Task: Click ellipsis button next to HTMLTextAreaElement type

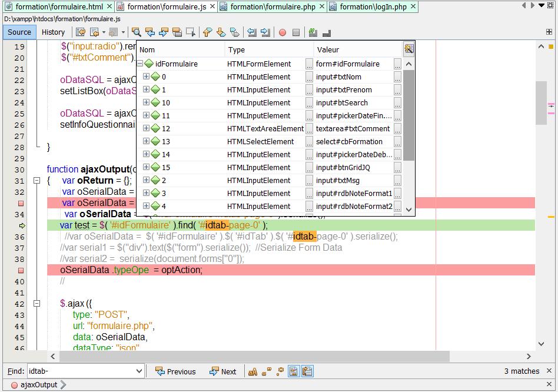Action: coord(309,129)
